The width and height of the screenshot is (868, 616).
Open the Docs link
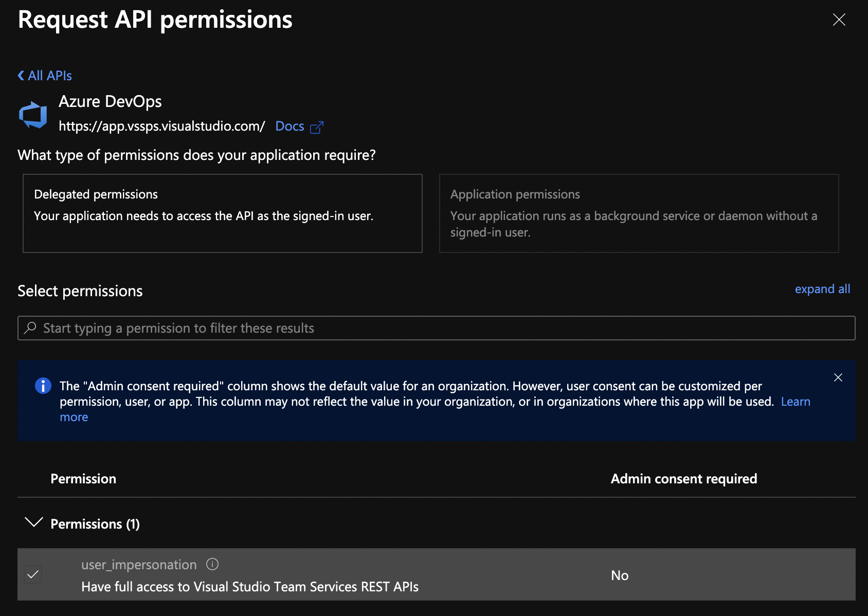point(290,126)
